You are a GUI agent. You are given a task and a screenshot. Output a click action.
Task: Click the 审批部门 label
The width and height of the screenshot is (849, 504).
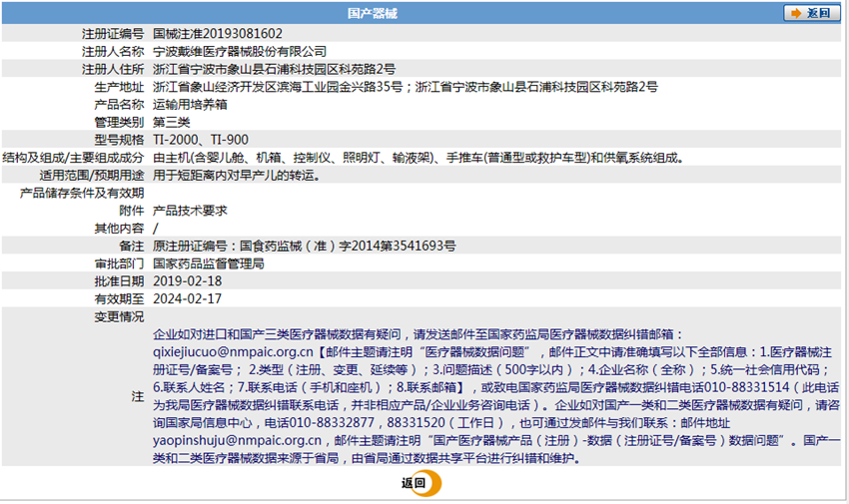[119, 263]
